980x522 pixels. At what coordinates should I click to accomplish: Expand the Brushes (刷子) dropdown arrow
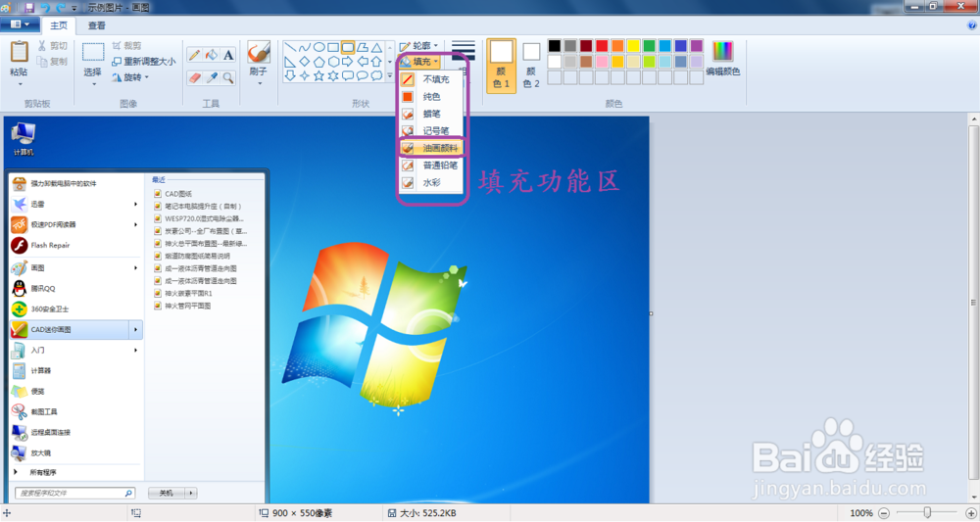258,83
